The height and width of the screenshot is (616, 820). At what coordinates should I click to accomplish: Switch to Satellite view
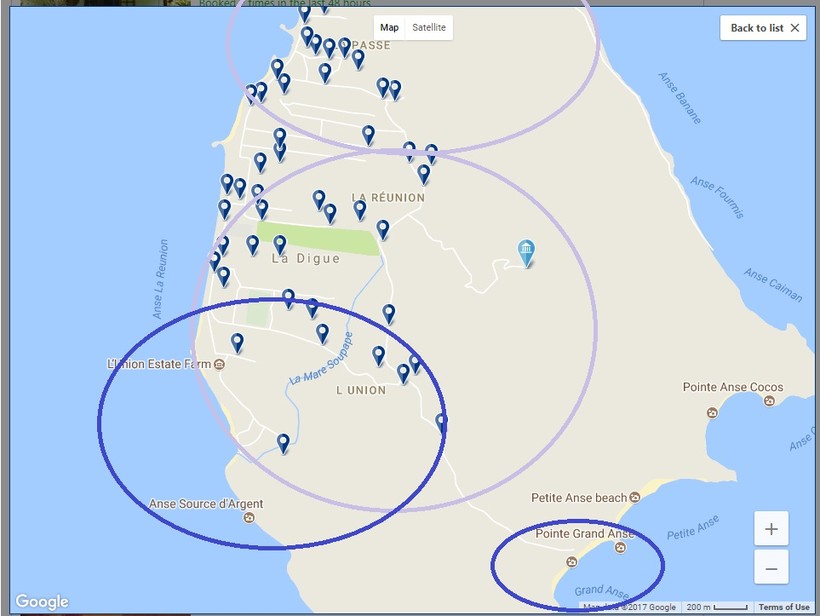(x=429, y=28)
